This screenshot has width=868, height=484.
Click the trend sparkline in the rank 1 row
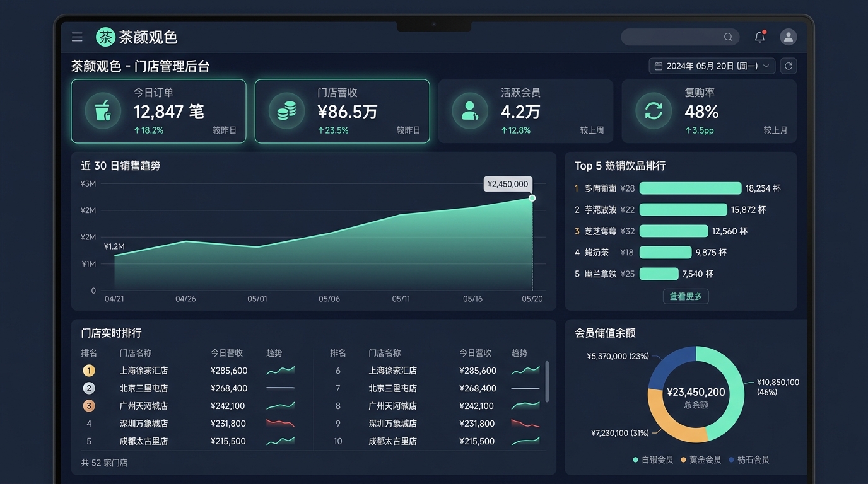tap(281, 371)
